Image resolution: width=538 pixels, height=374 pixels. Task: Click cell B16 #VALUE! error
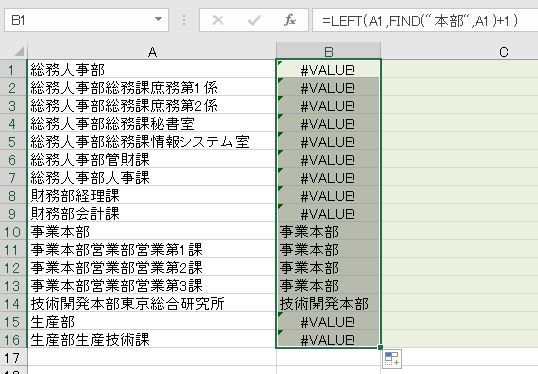point(328,339)
